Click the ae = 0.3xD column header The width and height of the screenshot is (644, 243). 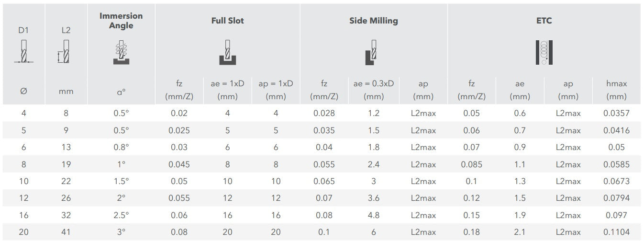(x=373, y=90)
